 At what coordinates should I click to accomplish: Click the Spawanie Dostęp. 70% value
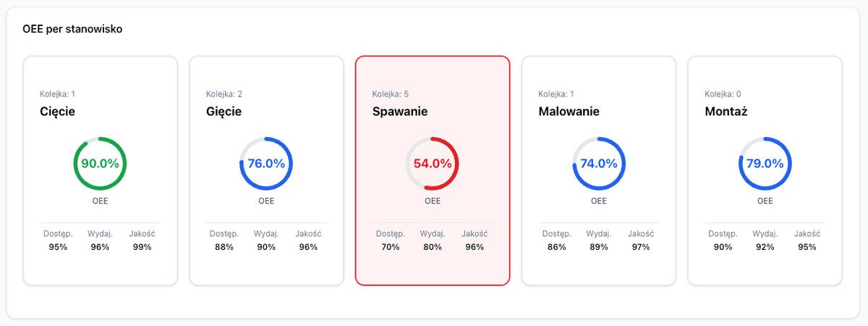pyautogui.click(x=391, y=247)
